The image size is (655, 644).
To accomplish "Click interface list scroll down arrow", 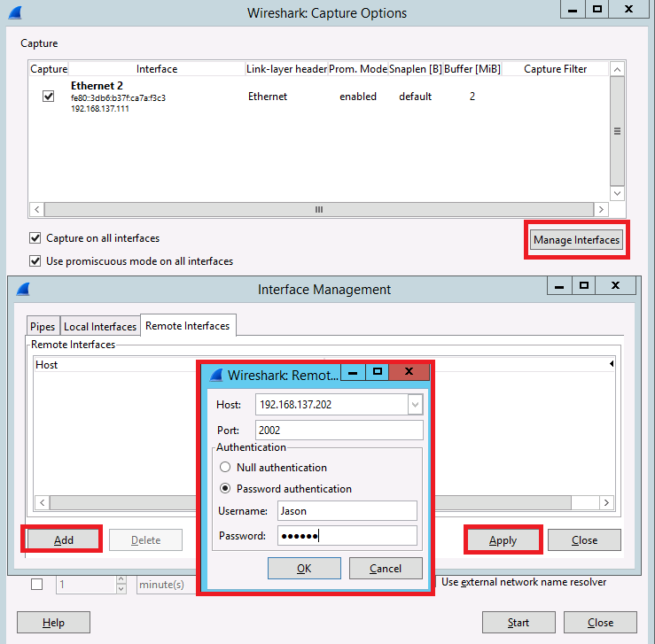I will point(617,193).
